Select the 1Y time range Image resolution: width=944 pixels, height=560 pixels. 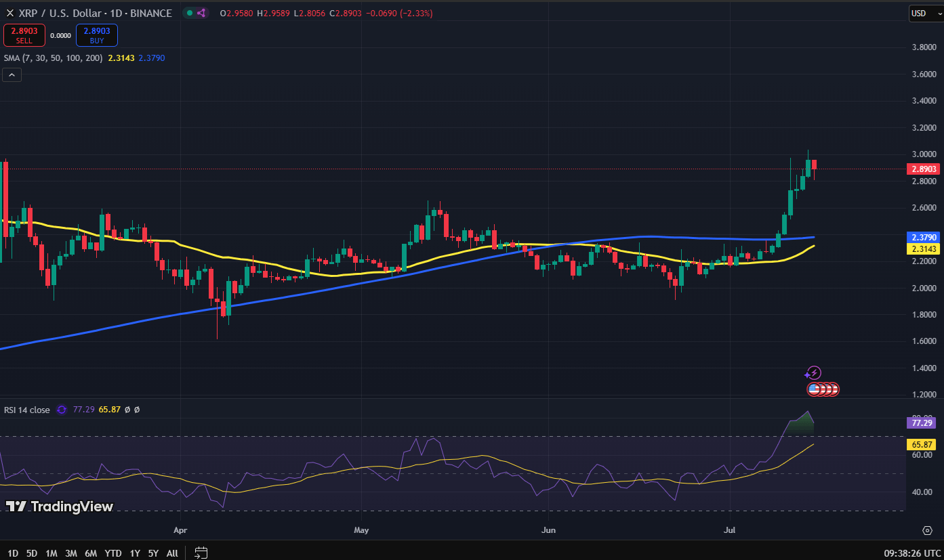pyautogui.click(x=135, y=553)
